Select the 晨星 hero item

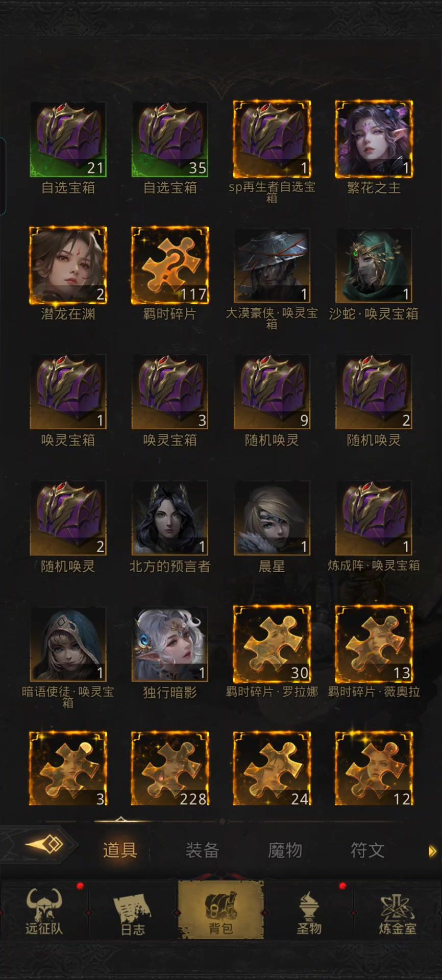pos(272,518)
